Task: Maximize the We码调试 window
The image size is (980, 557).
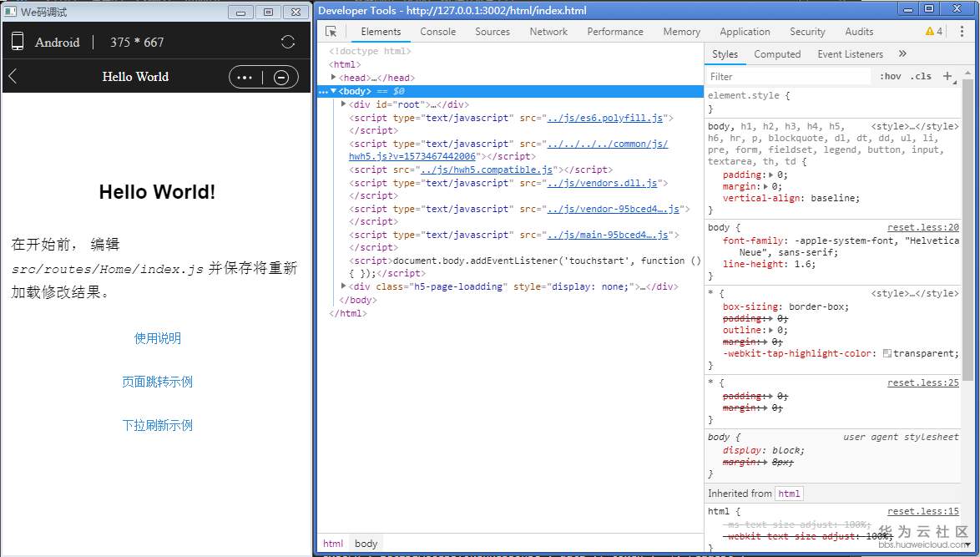Action: click(x=268, y=12)
